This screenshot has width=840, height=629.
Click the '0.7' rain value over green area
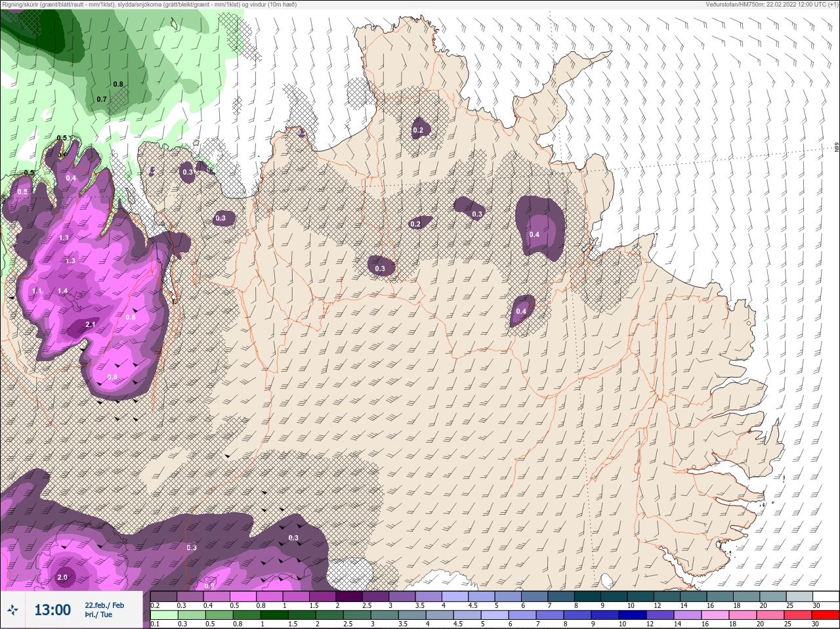(x=102, y=100)
